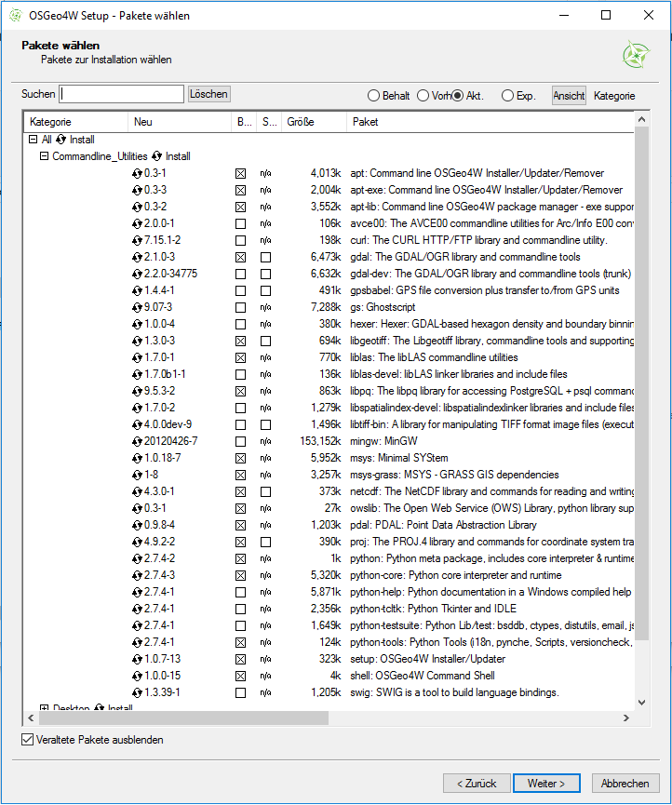This screenshot has height=805, width=672.
Task: Click the cycle icon for apt-exe version 0.3-3
Action: coord(137,191)
